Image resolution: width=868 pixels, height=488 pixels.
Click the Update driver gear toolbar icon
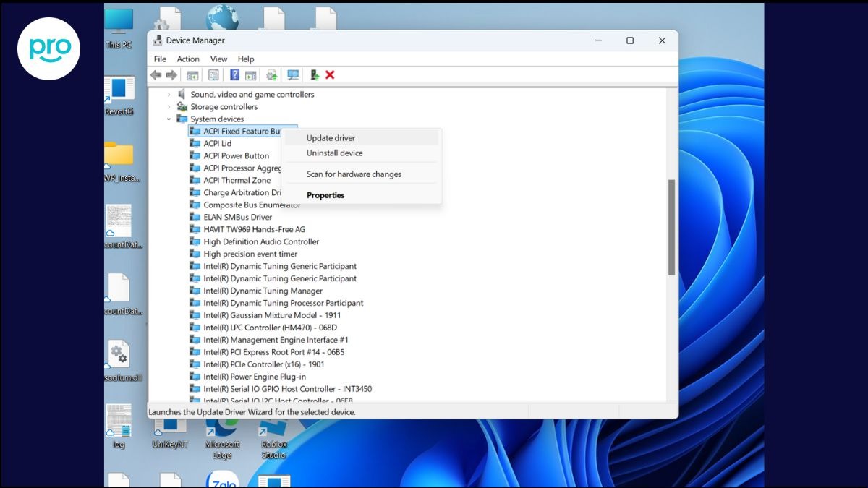(x=271, y=75)
